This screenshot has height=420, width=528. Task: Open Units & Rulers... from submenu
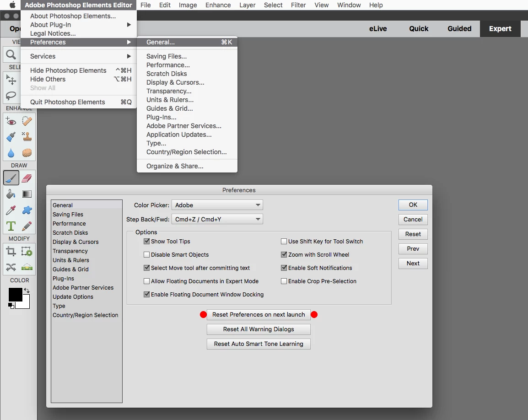tap(187, 100)
